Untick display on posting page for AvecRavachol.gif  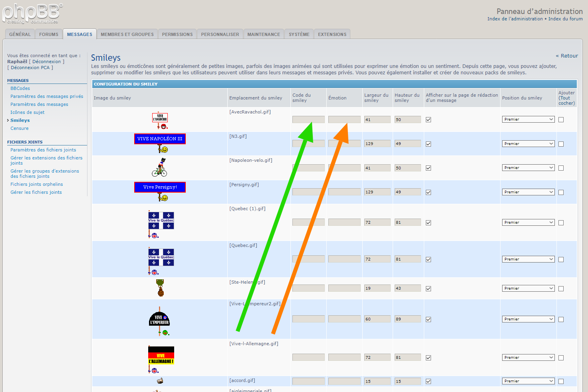tap(428, 119)
